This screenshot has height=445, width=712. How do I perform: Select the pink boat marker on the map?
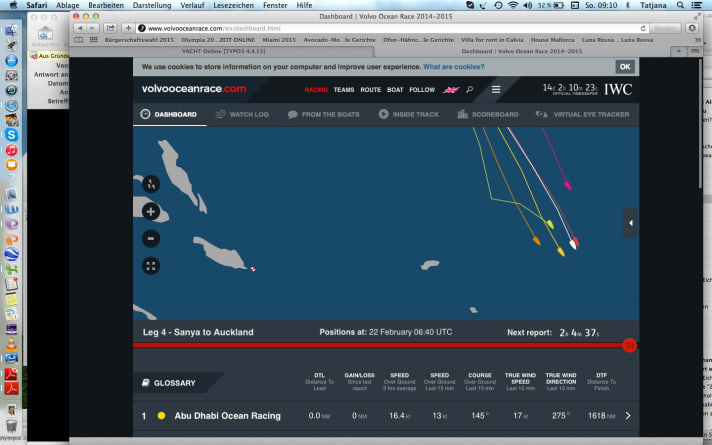[567, 185]
